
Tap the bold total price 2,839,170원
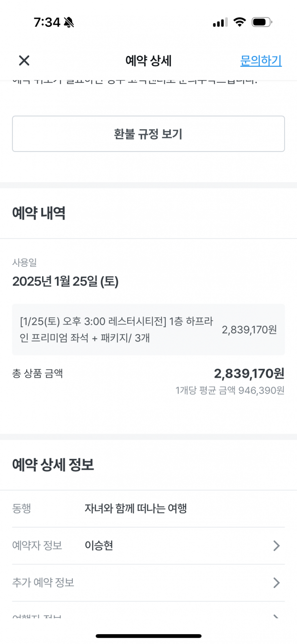[249, 373]
